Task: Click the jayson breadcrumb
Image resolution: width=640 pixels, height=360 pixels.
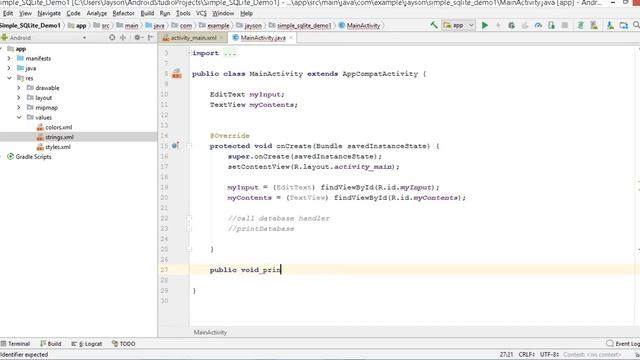Action: [249, 25]
